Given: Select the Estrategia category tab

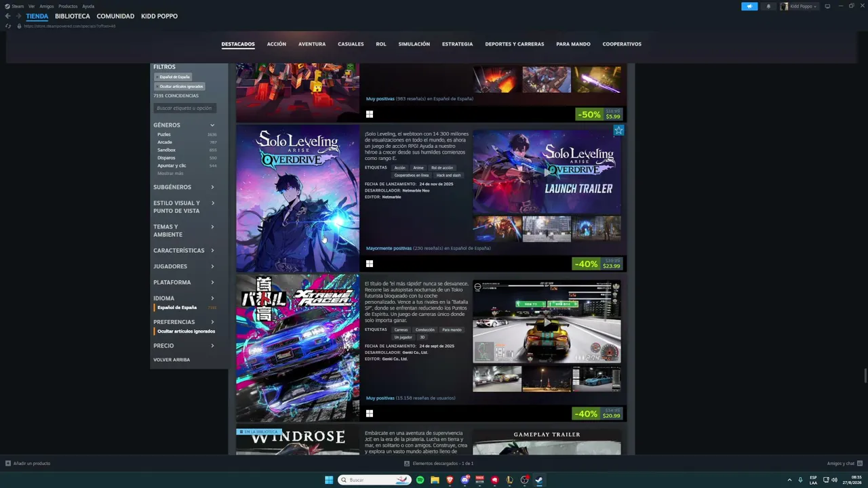Looking at the screenshot, I should click(458, 44).
